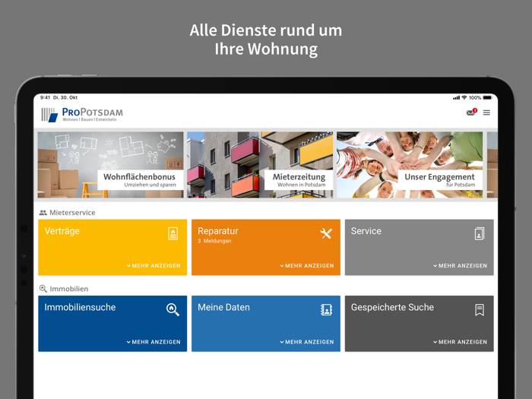Open the mail inbox icon with red badge
The height and width of the screenshot is (399, 532).
471,112
